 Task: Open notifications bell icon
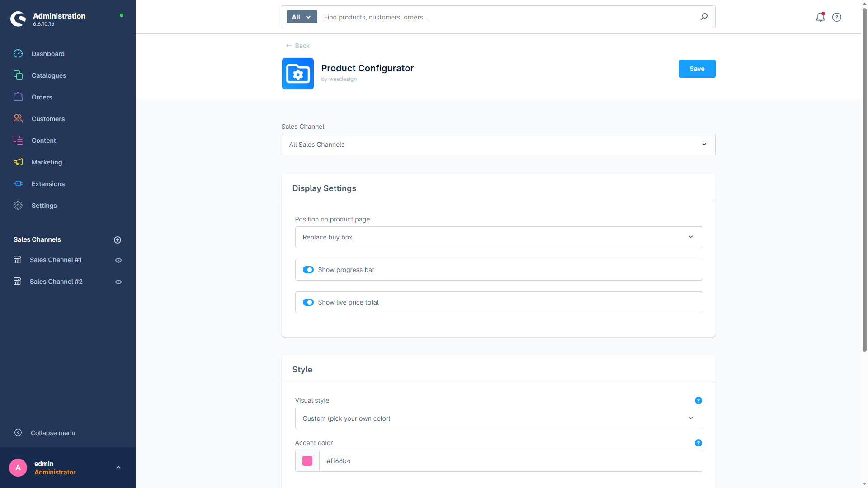coord(820,17)
